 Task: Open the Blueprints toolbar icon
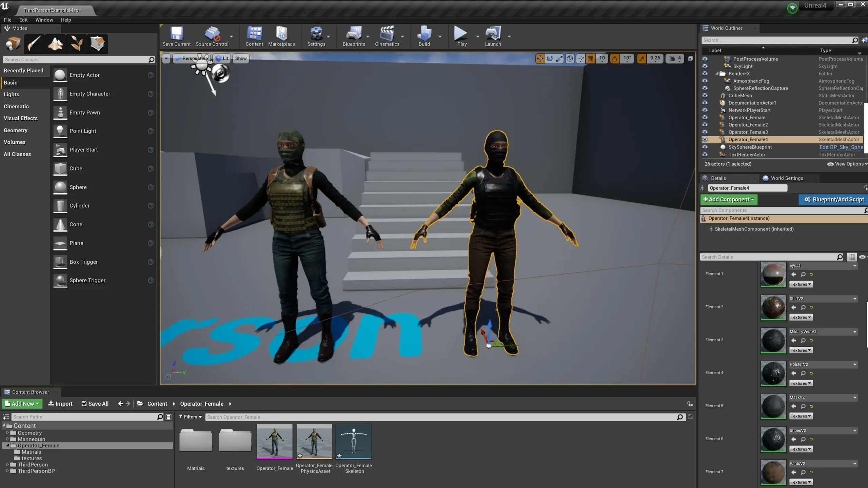pyautogui.click(x=354, y=36)
